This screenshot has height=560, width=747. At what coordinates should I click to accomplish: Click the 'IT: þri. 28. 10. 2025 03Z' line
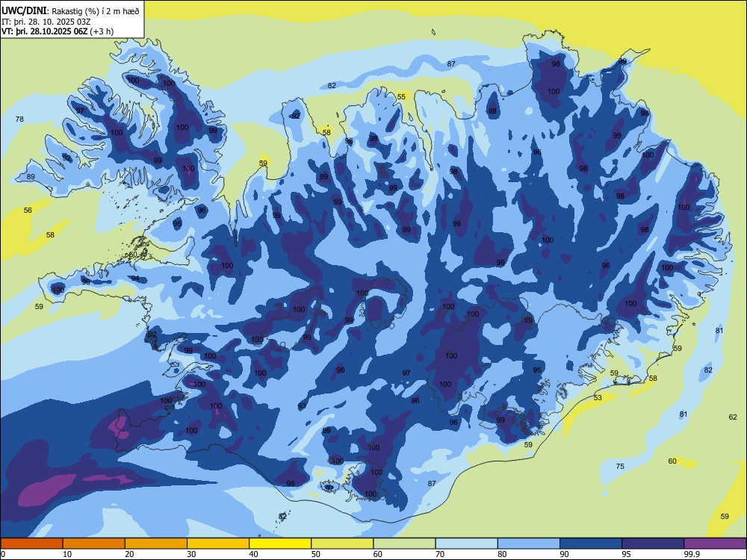(46, 22)
